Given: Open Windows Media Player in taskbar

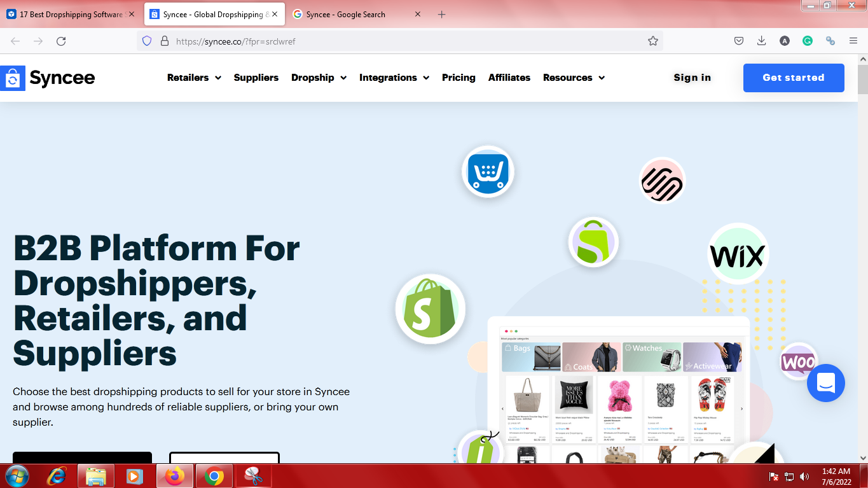Looking at the screenshot, I should [x=134, y=476].
